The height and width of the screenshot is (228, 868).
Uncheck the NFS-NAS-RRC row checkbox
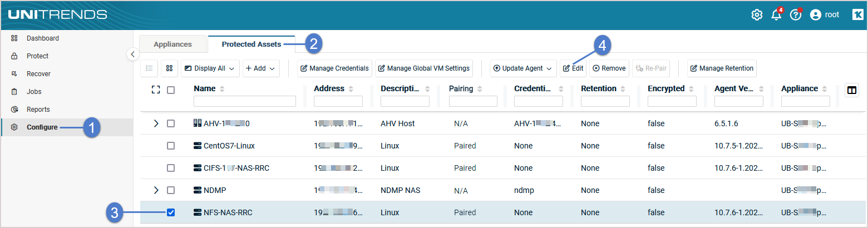(x=171, y=212)
